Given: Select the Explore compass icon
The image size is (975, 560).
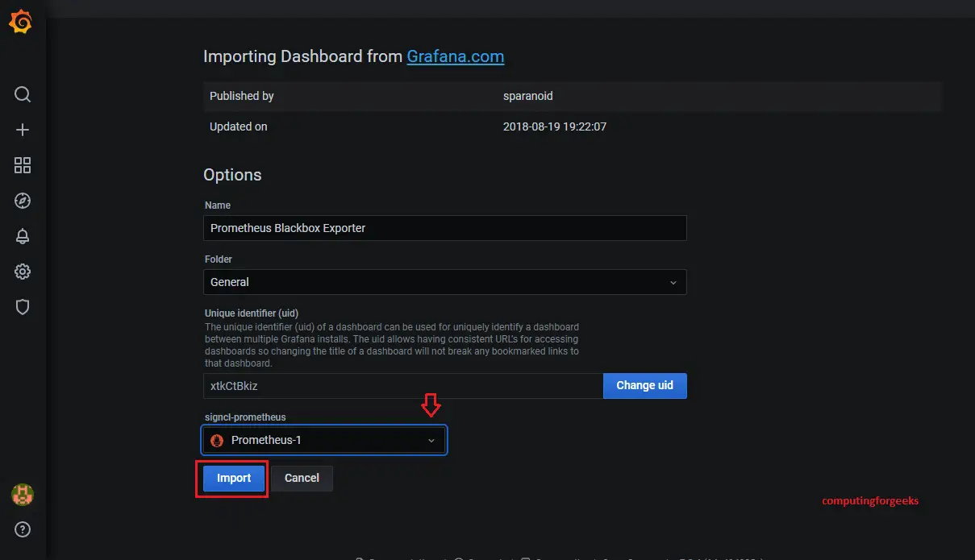Looking at the screenshot, I should tap(22, 201).
